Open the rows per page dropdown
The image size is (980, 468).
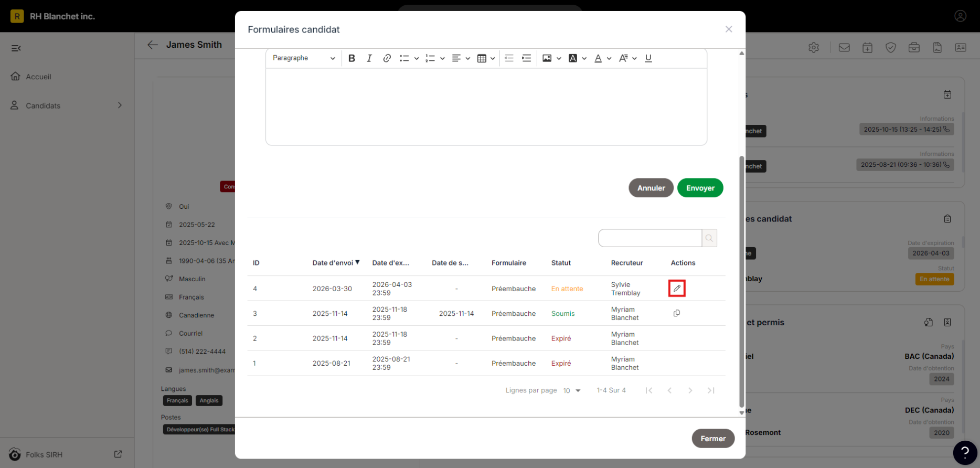pyautogui.click(x=572, y=390)
